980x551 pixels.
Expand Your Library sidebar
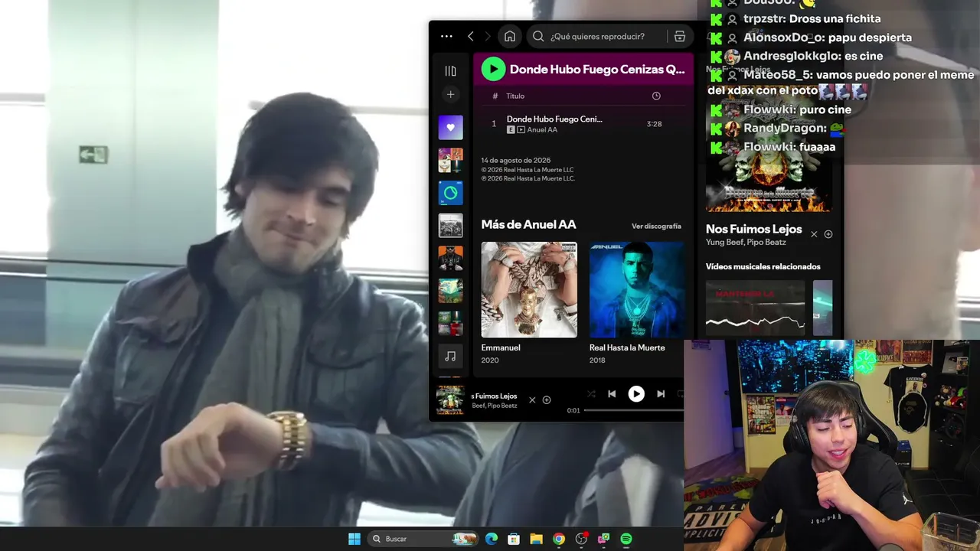point(450,71)
